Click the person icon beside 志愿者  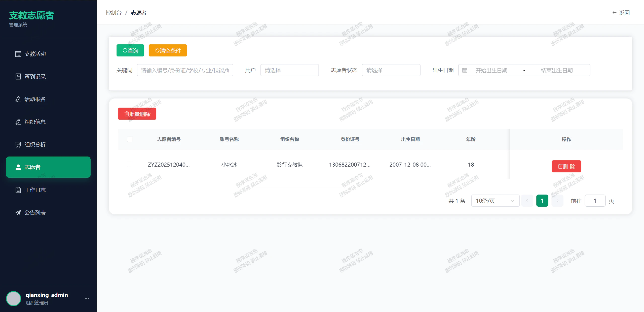coord(18,167)
